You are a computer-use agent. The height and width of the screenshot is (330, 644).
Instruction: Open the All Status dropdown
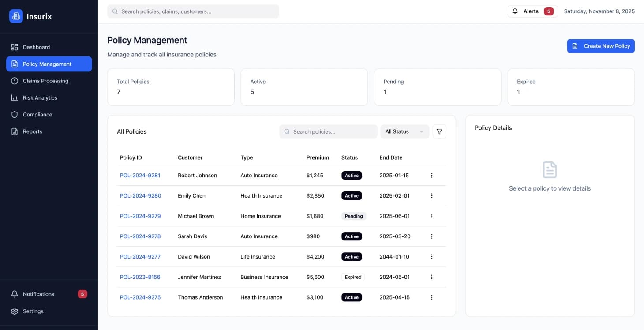(x=404, y=131)
